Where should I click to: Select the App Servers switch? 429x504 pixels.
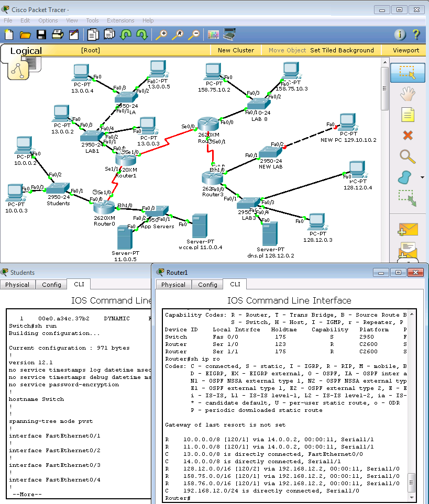[x=157, y=212]
